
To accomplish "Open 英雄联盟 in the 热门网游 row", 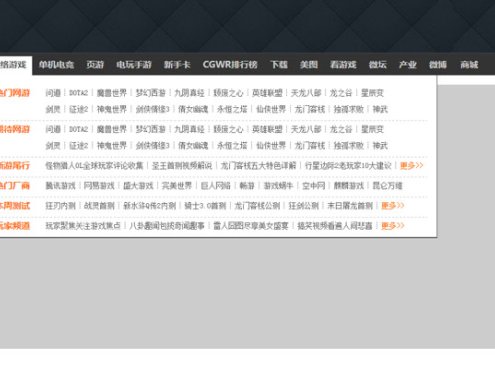I will (x=267, y=93).
